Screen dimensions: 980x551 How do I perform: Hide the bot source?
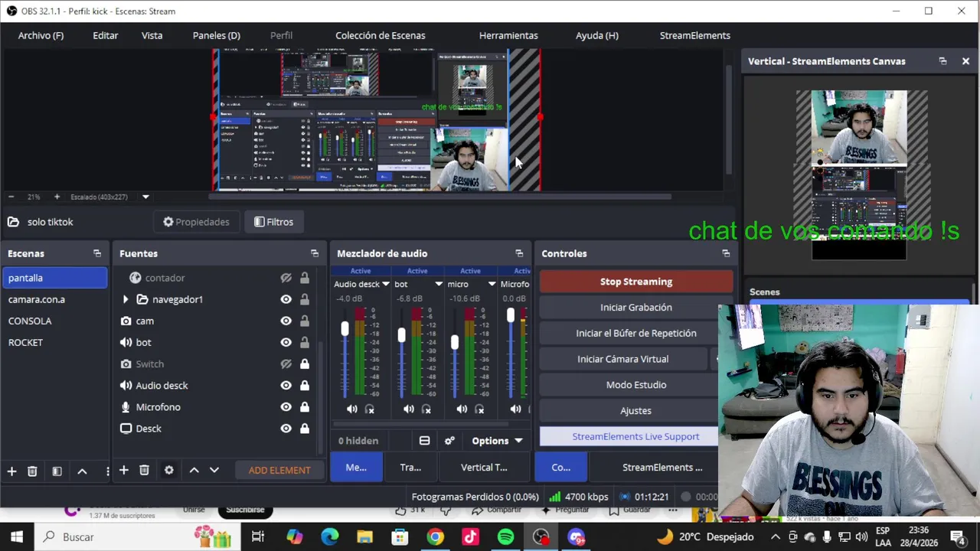pos(286,342)
